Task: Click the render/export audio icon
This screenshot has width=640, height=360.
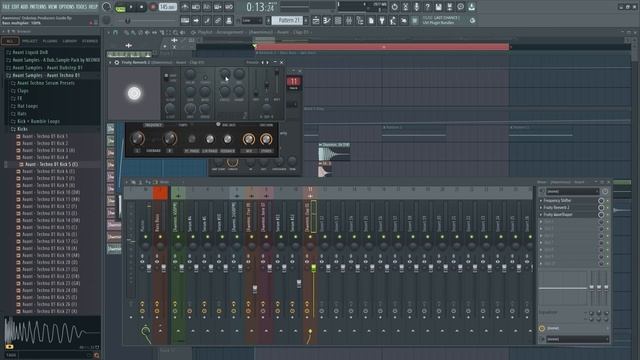Action: pos(449,7)
